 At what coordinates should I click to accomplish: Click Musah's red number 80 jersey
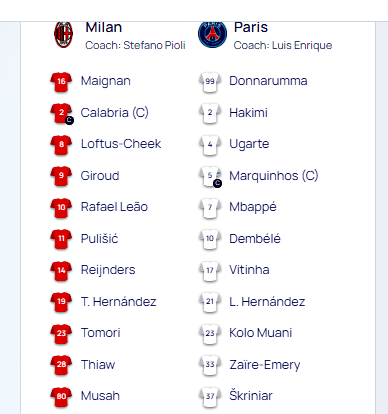point(61,397)
